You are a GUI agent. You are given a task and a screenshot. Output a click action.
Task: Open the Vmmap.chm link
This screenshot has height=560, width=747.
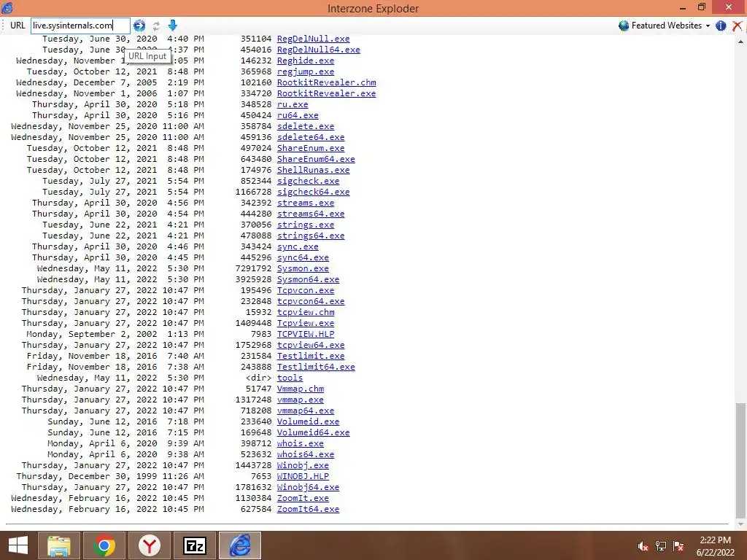[x=300, y=389]
